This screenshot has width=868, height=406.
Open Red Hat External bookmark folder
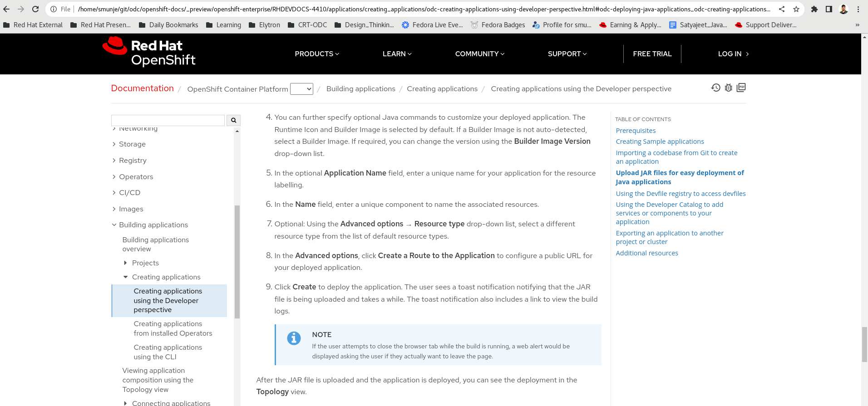tap(33, 25)
